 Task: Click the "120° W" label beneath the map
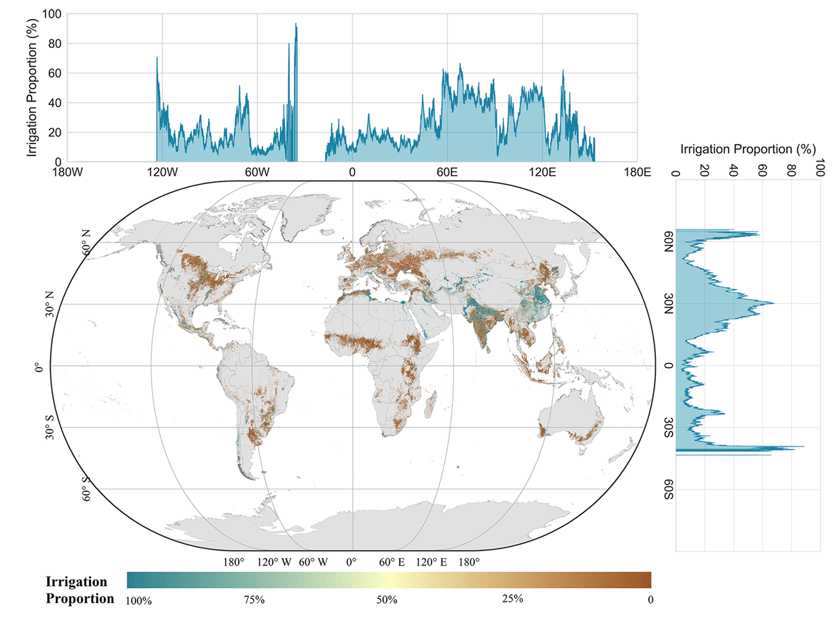[x=272, y=563]
